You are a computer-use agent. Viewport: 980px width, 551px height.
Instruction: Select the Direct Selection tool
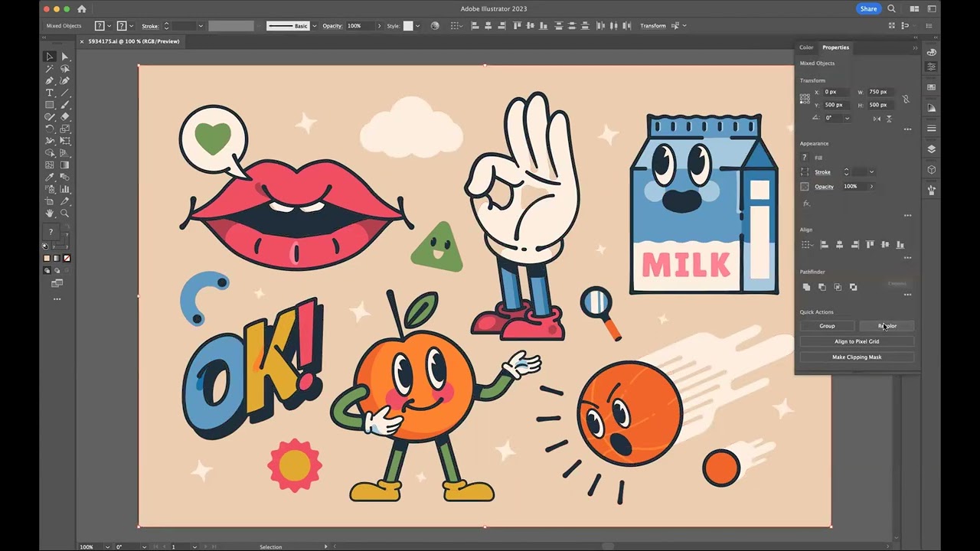coord(65,57)
